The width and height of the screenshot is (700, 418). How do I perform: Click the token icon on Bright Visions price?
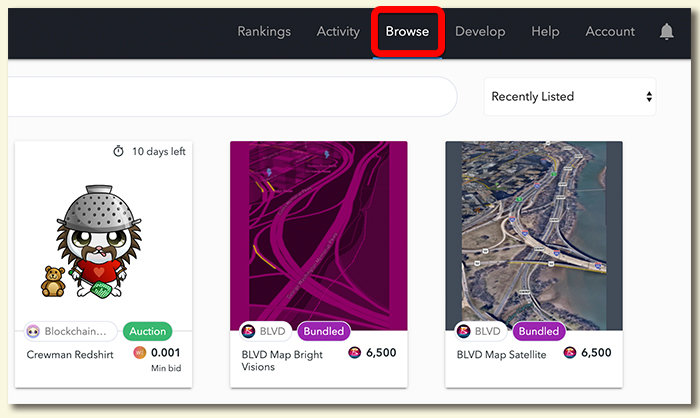tap(354, 353)
